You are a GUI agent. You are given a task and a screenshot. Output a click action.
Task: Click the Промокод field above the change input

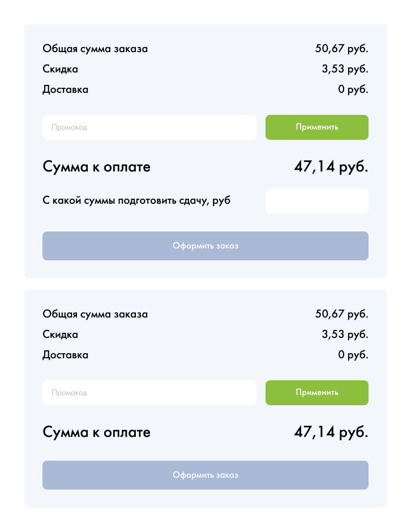pos(149,127)
